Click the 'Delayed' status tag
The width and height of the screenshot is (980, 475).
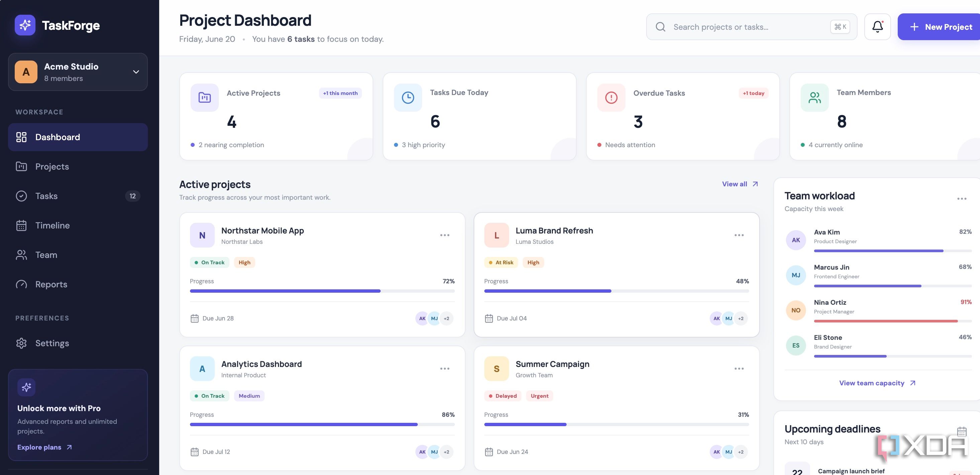coord(502,396)
